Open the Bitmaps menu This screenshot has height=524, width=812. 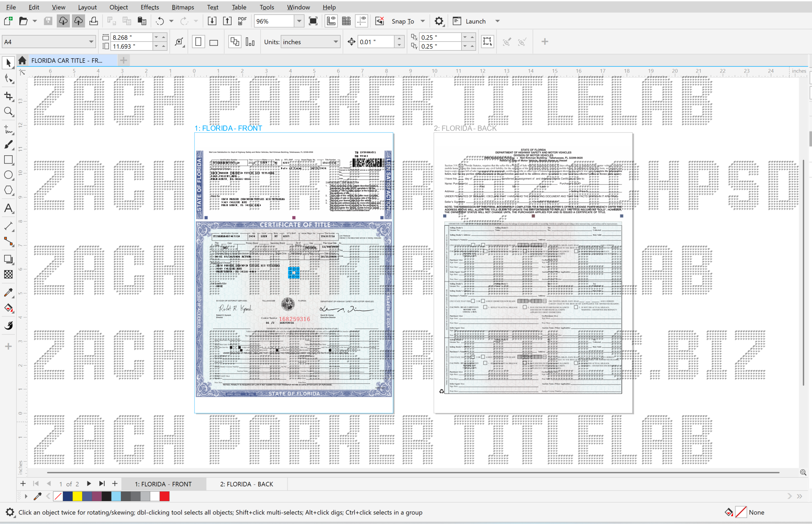point(183,7)
